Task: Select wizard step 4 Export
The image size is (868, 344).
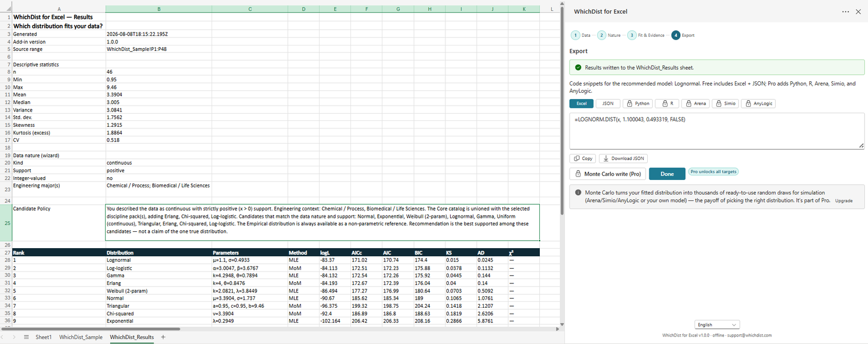Action: click(x=683, y=35)
